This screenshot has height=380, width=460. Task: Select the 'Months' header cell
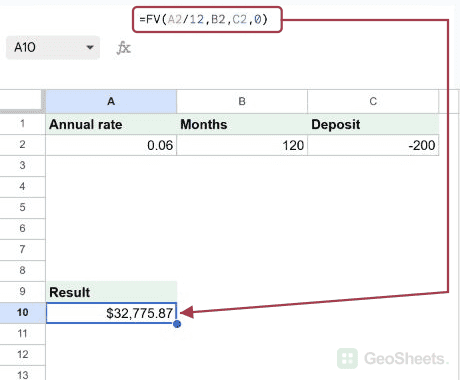point(242,124)
